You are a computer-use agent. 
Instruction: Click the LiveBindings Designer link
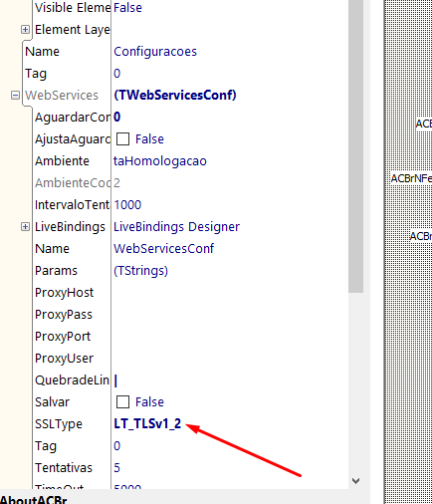coord(176,227)
